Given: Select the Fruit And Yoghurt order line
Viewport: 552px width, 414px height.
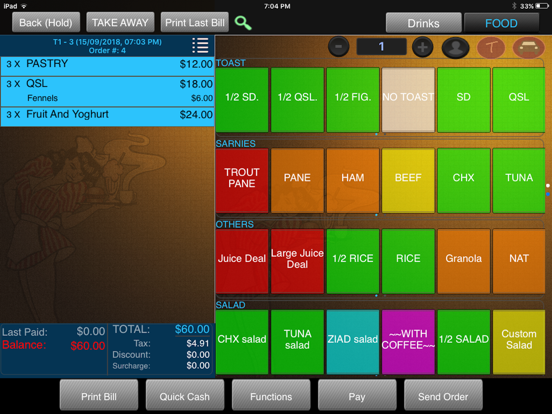Looking at the screenshot, I should (x=107, y=117).
